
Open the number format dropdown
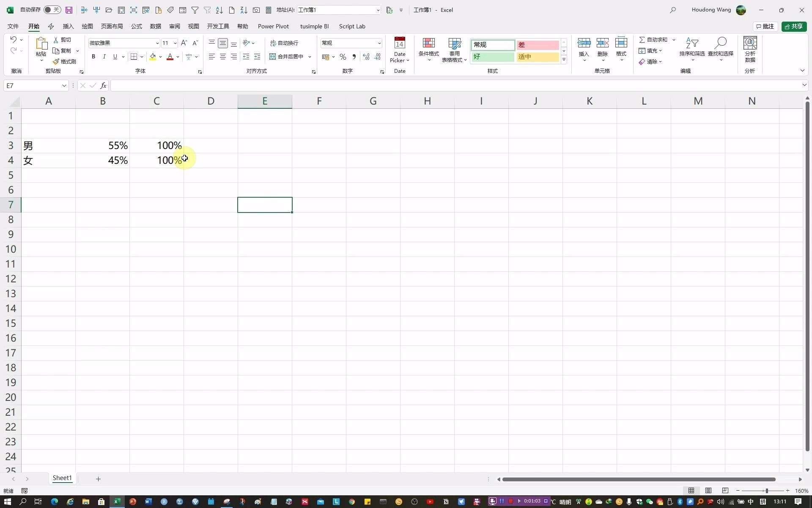[x=379, y=43]
